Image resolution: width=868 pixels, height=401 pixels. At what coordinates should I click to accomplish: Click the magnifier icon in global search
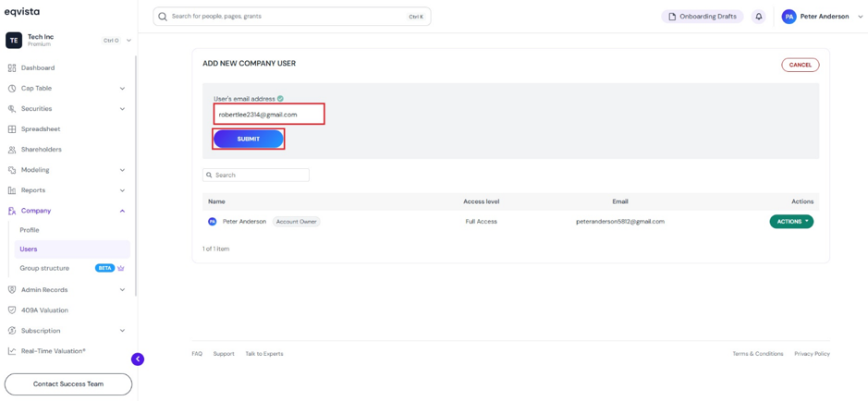click(x=163, y=17)
